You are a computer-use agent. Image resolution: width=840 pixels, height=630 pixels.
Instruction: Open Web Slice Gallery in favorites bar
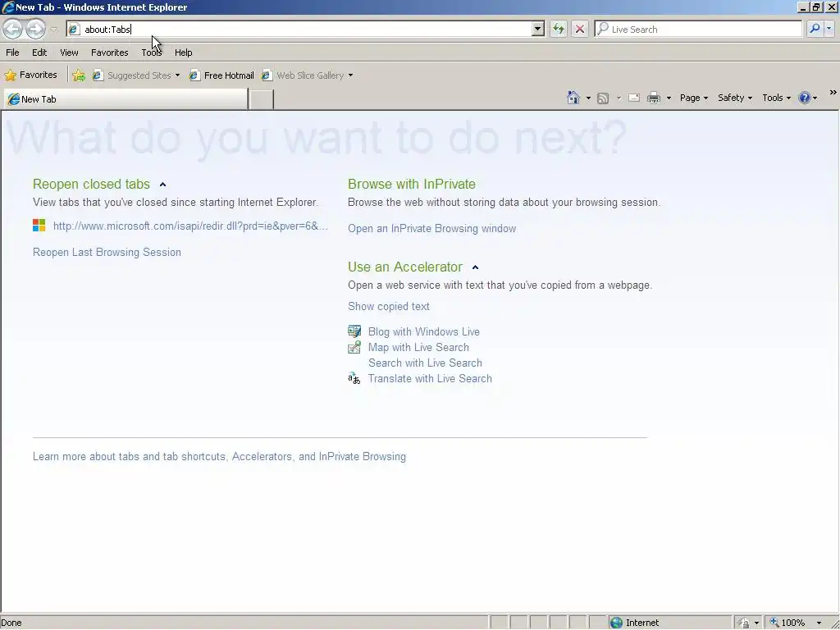tap(307, 75)
